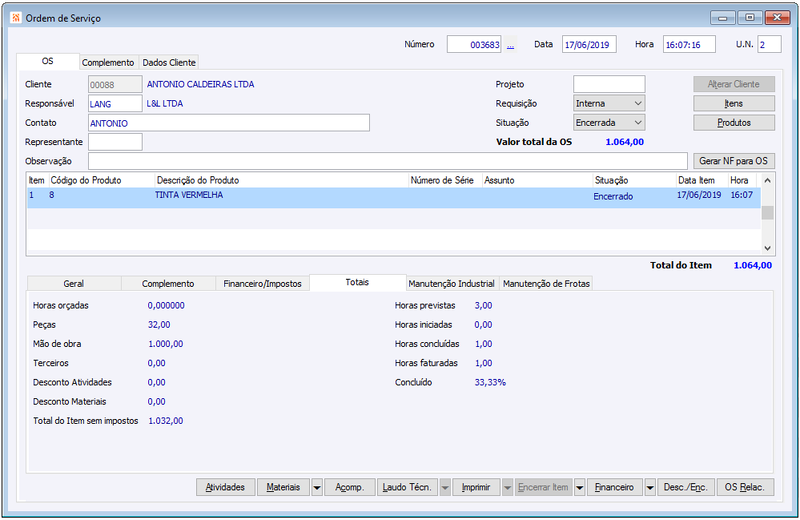Click the table scrollbar down arrow
This screenshot has width=800, height=520.
767,248
